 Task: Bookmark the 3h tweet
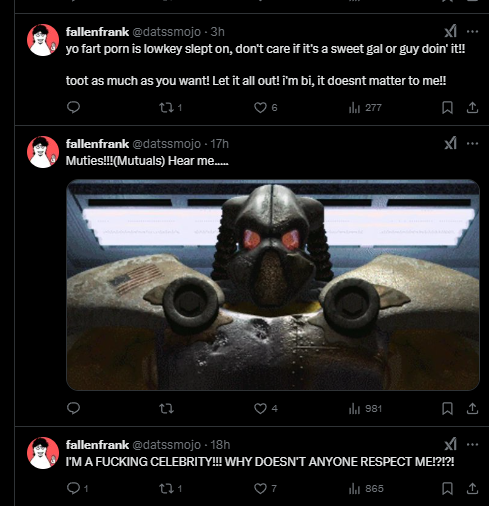pos(447,108)
